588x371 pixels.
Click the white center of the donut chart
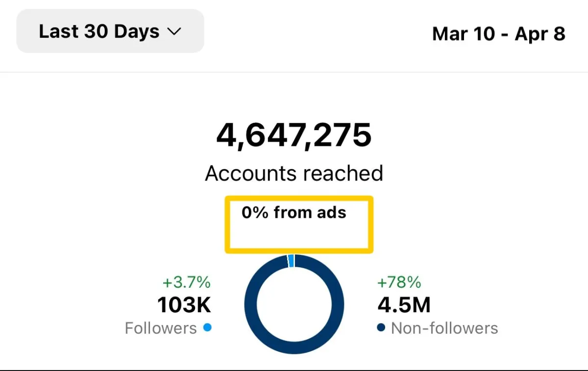(x=294, y=304)
